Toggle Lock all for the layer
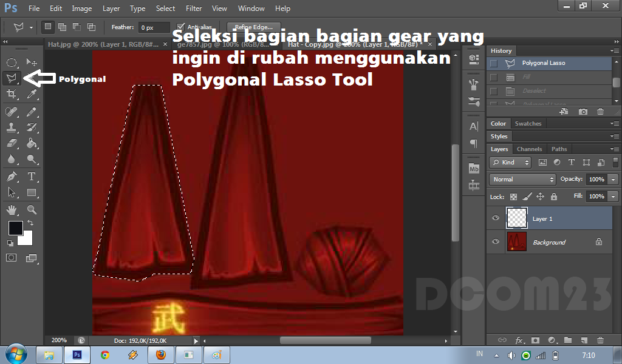Screen dimensions: 622x364 coord(554,197)
